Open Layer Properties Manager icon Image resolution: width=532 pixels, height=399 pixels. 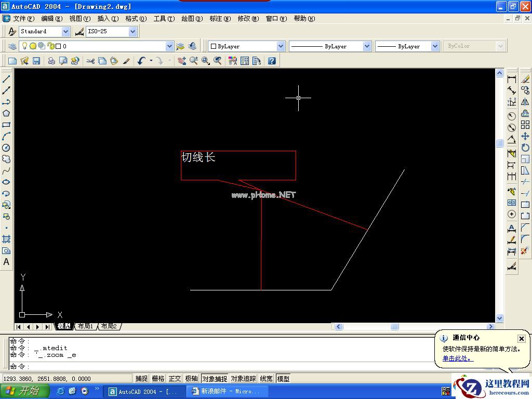tap(12, 46)
